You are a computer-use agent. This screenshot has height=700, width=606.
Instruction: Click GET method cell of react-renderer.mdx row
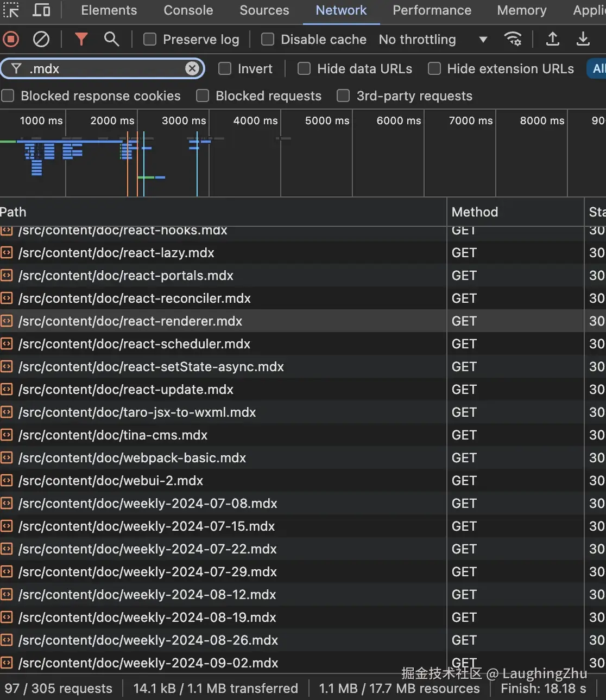point(515,321)
